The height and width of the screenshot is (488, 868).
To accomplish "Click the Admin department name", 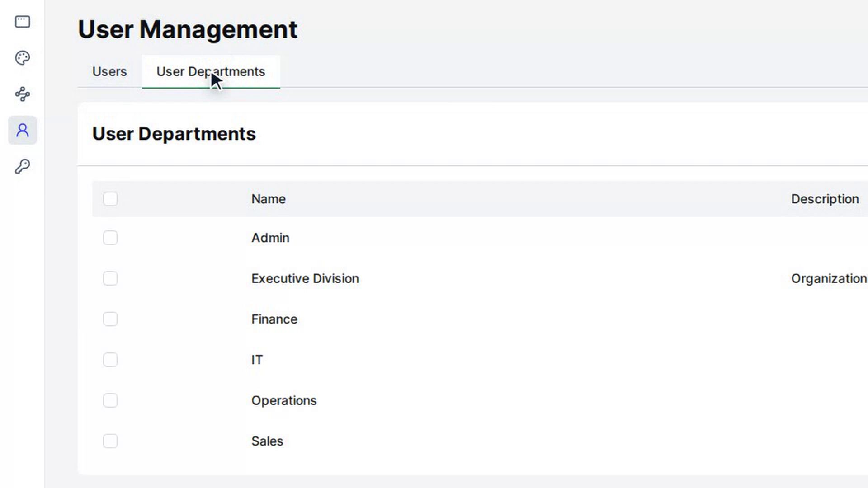I will tap(270, 238).
